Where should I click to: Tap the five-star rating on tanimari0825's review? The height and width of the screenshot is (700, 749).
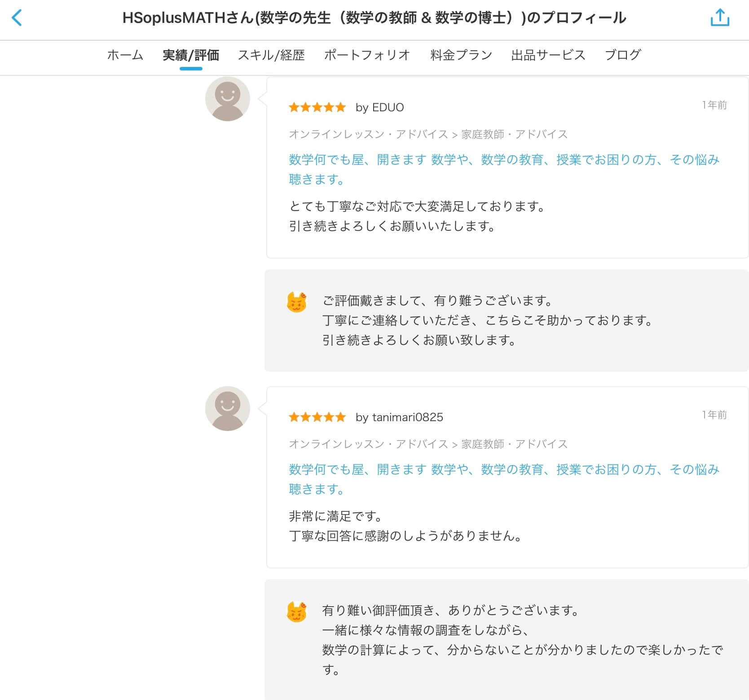pos(317,417)
